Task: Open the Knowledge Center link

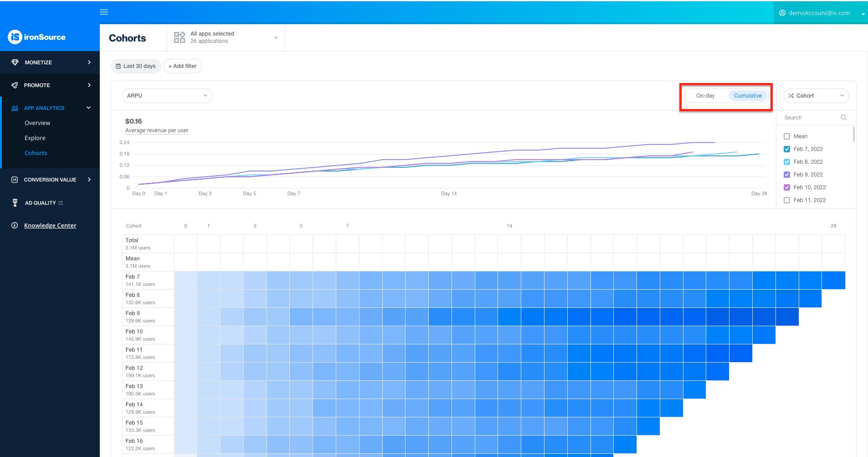Action: pos(50,225)
